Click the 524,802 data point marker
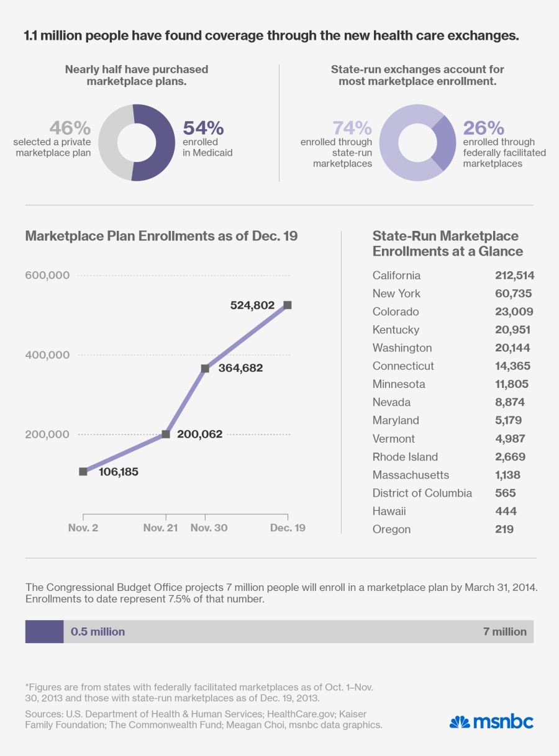 tap(288, 305)
